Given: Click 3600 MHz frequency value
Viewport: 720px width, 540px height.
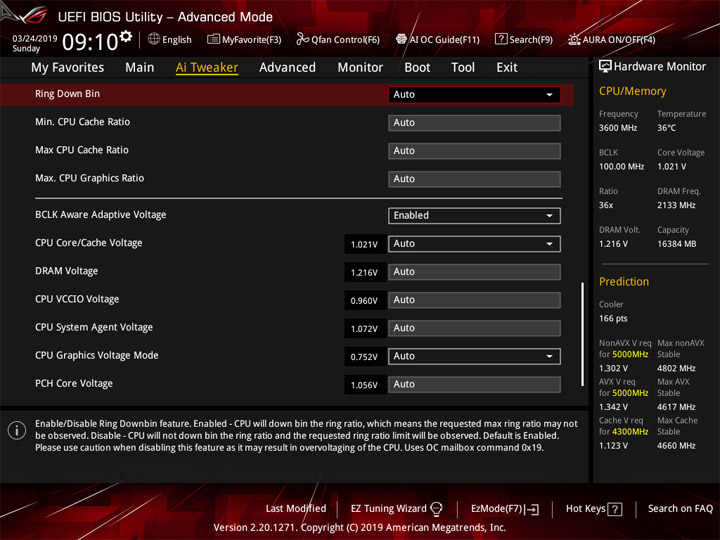Looking at the screenshot, I should click(618, 128).
